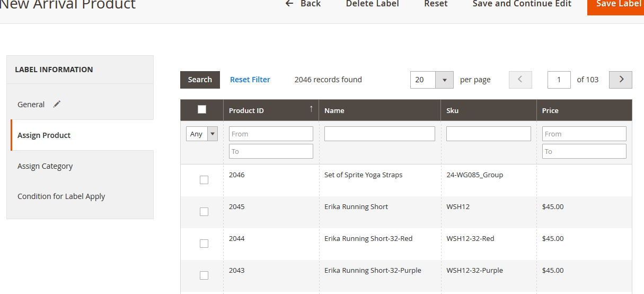Screen dimensions: 644x294
Task: Open the Assign Category tab
Action: (x=45, y=166)
